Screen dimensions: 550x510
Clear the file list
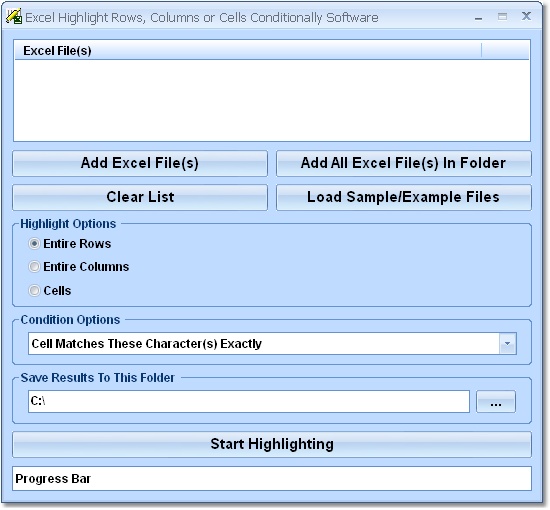[140, 197]
